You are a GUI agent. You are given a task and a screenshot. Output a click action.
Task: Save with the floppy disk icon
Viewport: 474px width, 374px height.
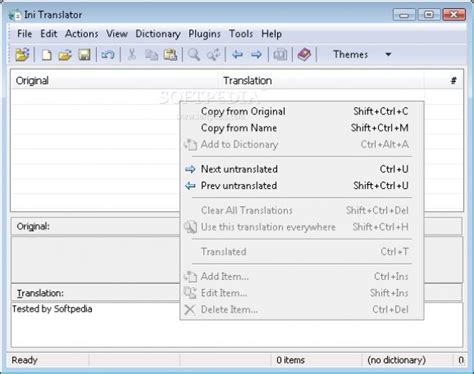click(84, 55)
